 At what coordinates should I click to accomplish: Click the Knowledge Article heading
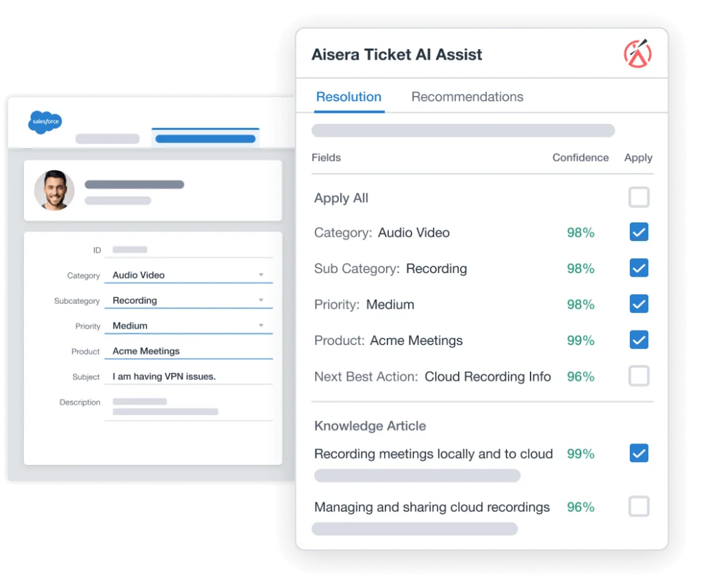[x=370, y=426]
